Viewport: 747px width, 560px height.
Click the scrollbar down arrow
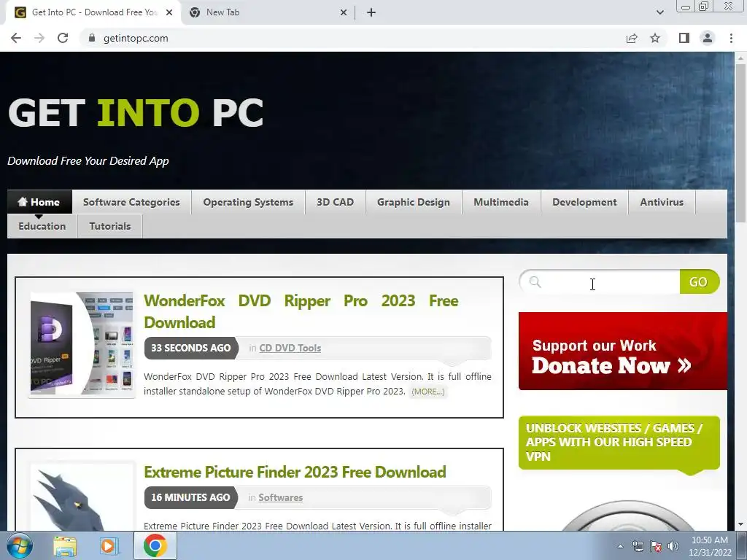coord(741,525)
